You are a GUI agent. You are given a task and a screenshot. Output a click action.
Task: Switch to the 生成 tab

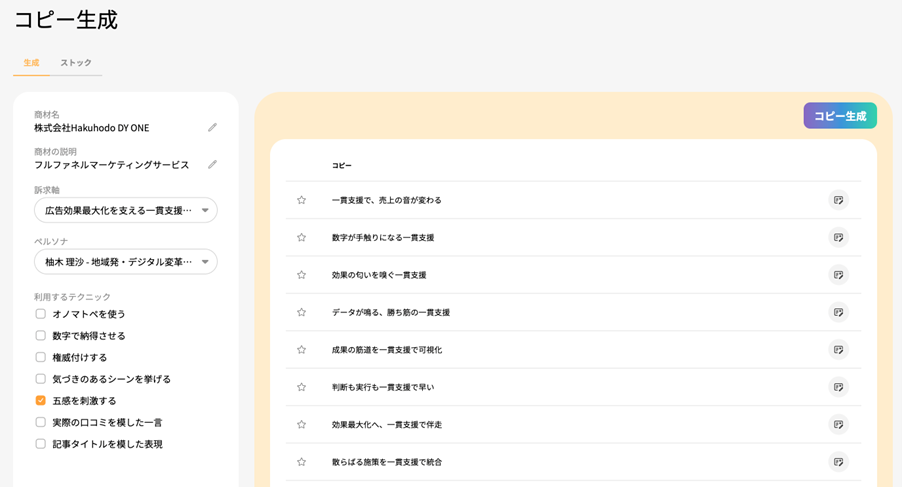click(31, 63)
